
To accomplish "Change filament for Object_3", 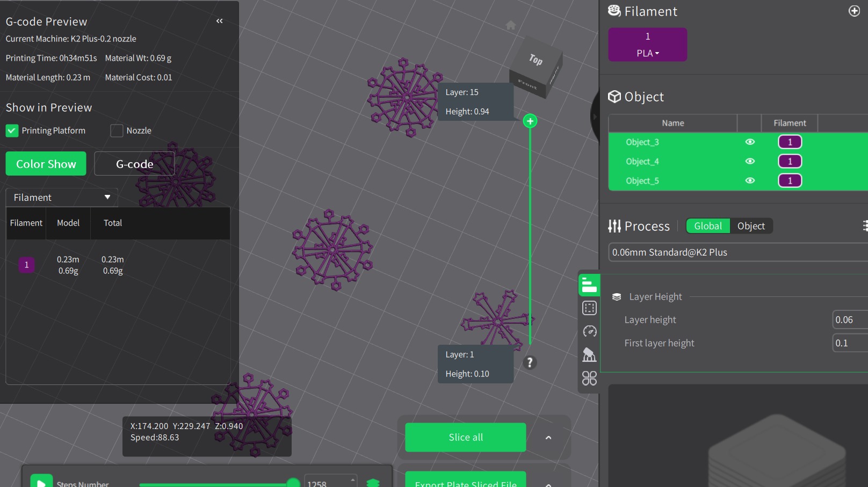I will point(790,142).
